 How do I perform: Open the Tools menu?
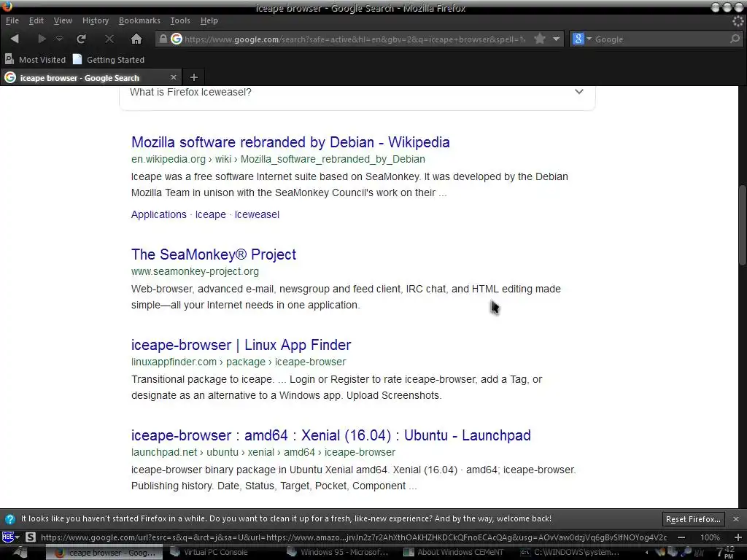(180, 20)
